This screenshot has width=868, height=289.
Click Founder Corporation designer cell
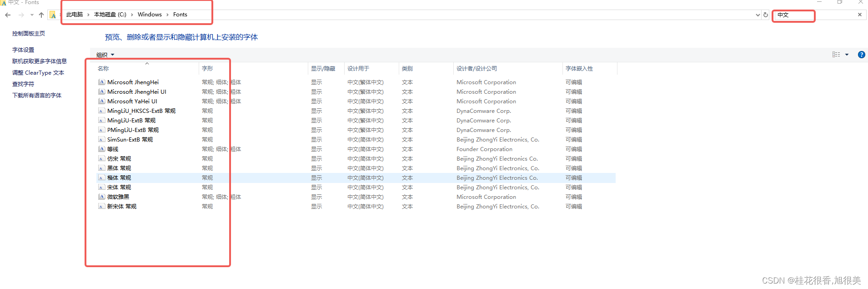click(484, 149)
